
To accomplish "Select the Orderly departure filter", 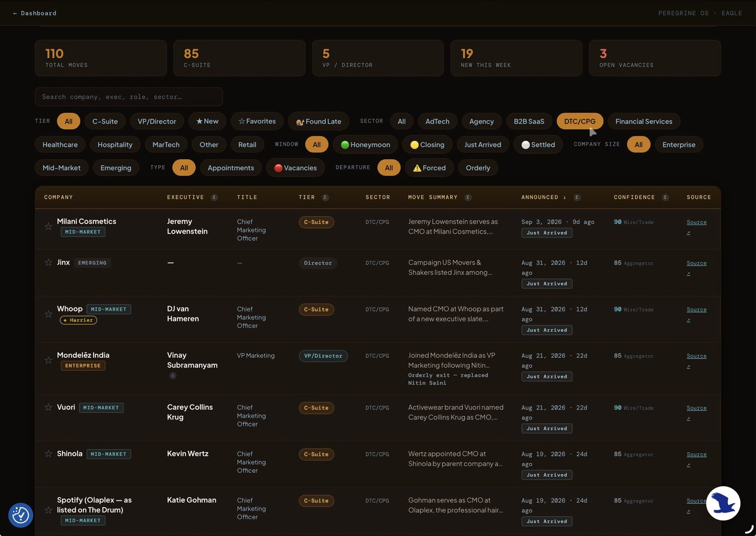I will (478, 168).
